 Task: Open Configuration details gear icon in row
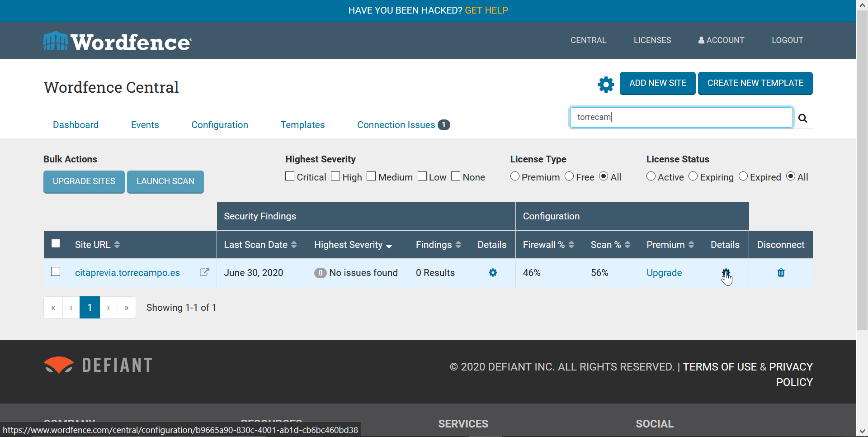[x=726, y=273]
